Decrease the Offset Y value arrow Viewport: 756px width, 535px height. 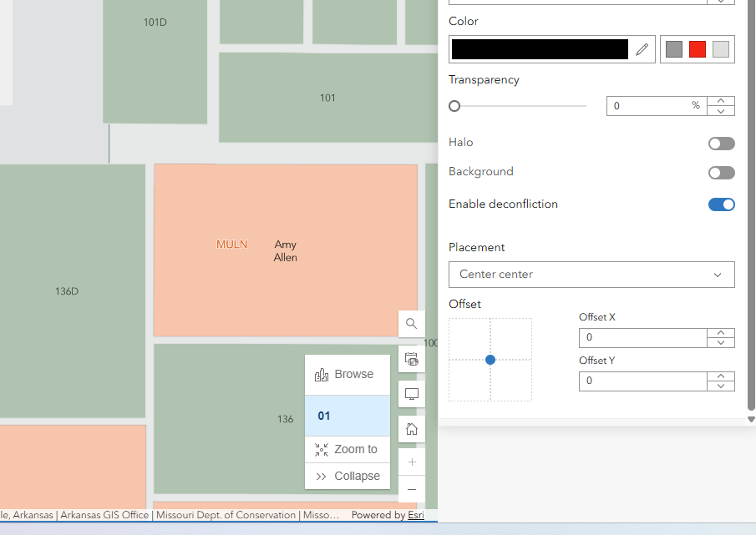click(x=721, y=386)
